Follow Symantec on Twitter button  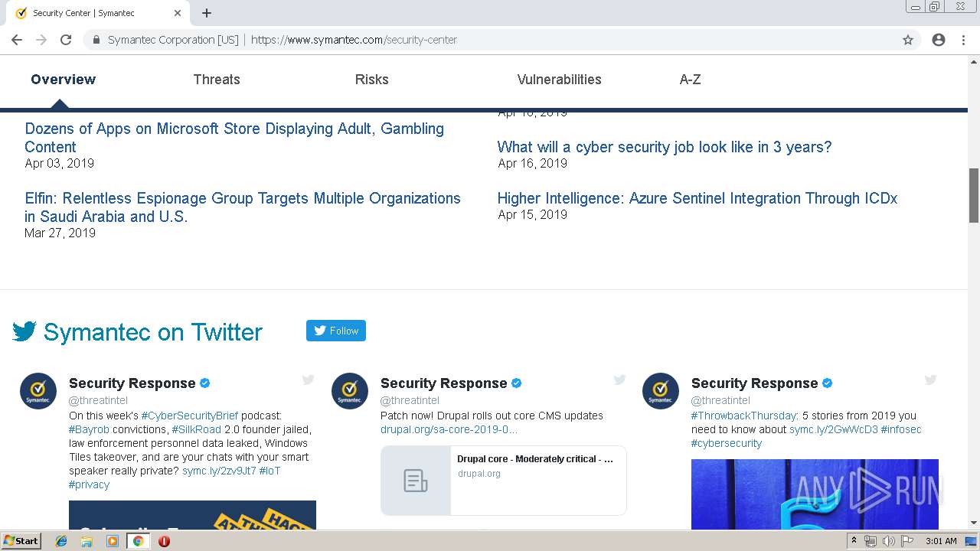point(336,331)
